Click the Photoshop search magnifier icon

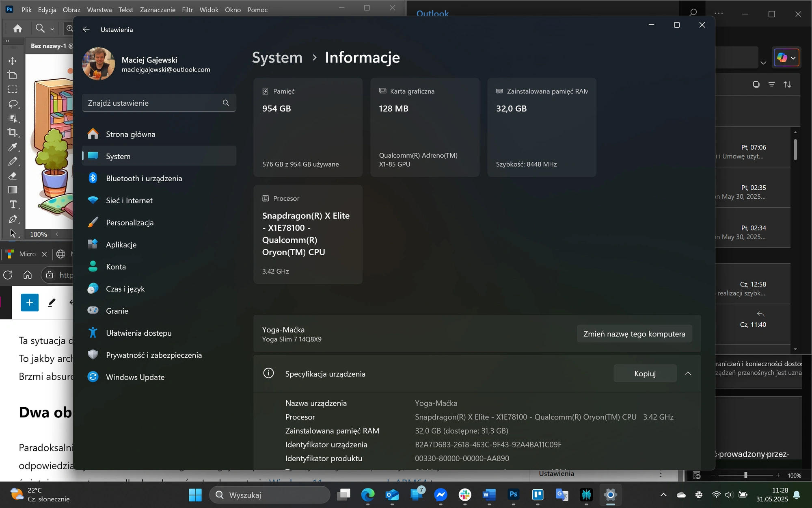[40, 28]
